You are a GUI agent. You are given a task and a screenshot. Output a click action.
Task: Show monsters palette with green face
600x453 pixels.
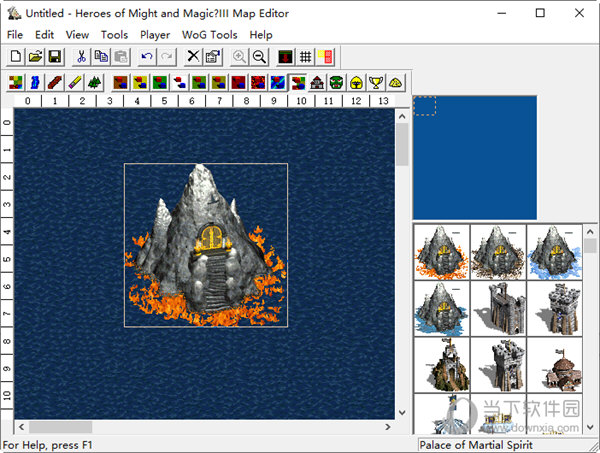337,82
